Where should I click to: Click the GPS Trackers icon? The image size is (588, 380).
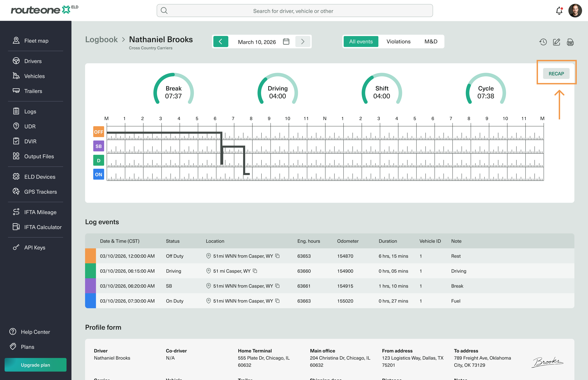pos(16,192)
